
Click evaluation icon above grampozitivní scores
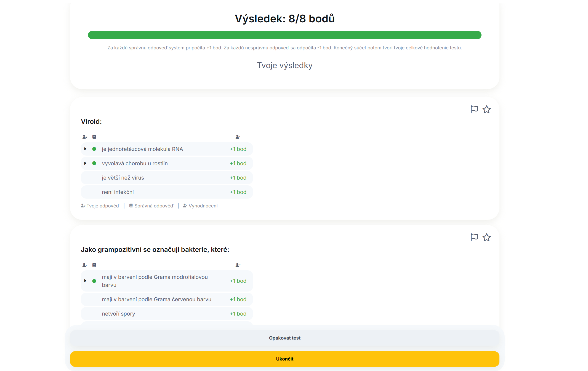click(238, 265)
